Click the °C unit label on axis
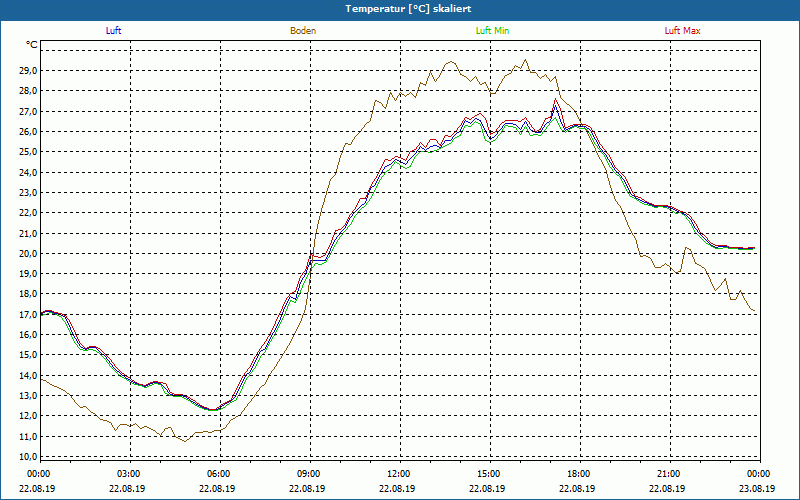 tap(32, 45)
